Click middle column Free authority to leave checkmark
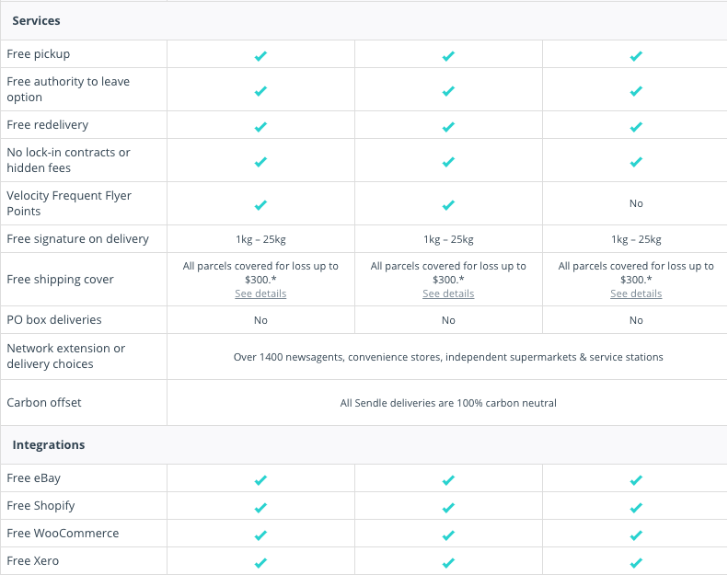Image resolution: width=728 pixels, height=575 pixels. pos(448,91)
